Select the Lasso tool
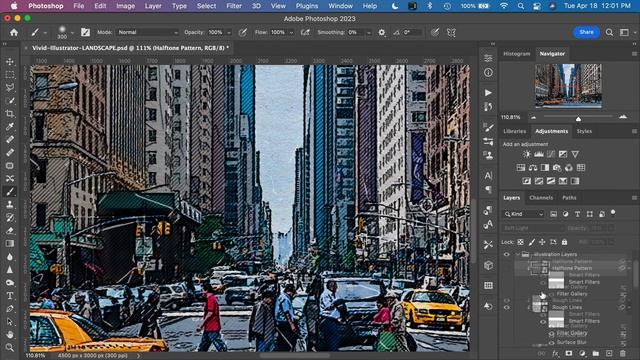640x360 pixels. tap(10, 87)
